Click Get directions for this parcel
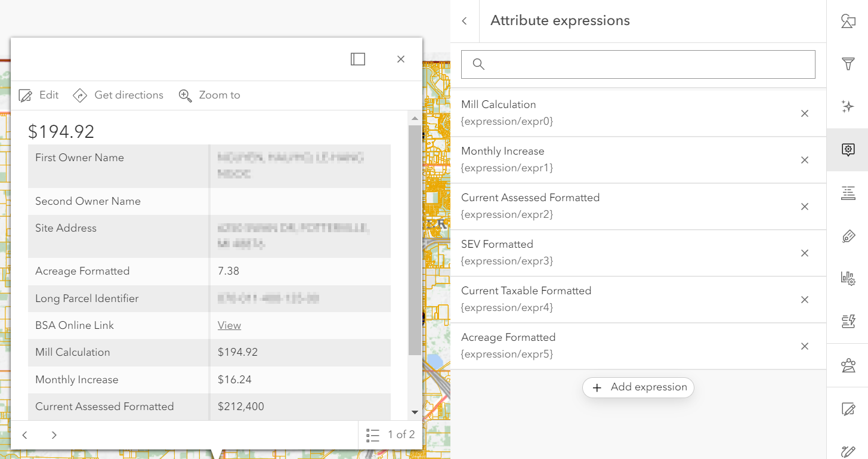Viewport: 868px width, 459px height. tap(118, 95)
